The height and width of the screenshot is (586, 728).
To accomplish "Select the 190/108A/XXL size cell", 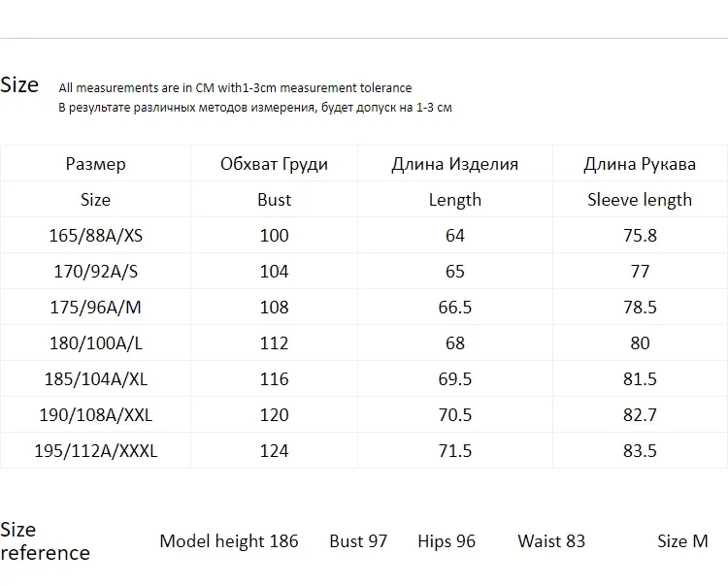I will coord(95,415).
